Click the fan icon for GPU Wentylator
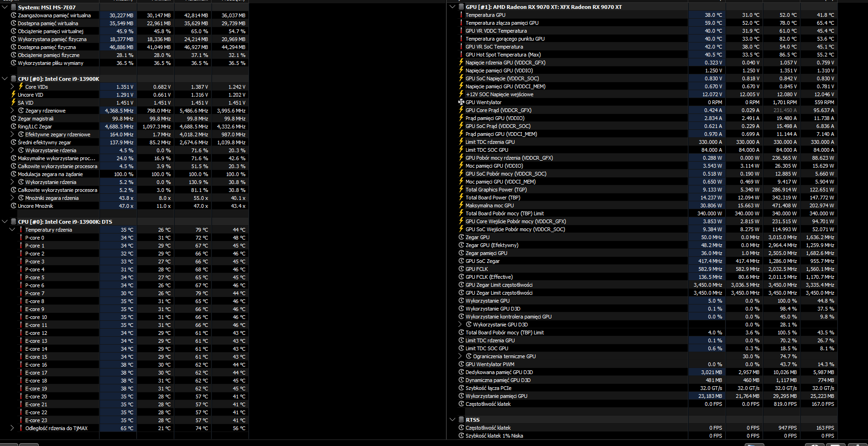The height and width of the screenshot is (446, 868). (x=461, y=102)
